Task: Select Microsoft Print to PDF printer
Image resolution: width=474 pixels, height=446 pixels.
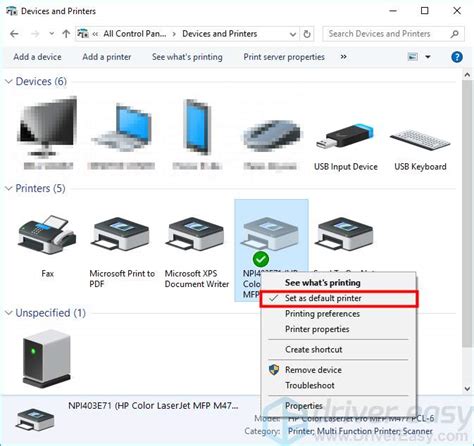Action: point(121,234)
